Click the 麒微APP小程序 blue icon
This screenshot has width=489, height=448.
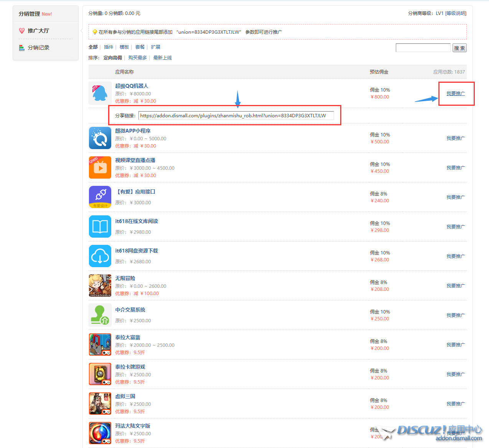100,138
